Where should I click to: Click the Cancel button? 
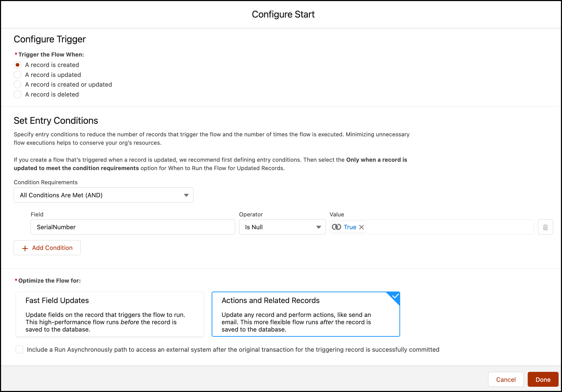pyautogui.click(x=506, y=379)
